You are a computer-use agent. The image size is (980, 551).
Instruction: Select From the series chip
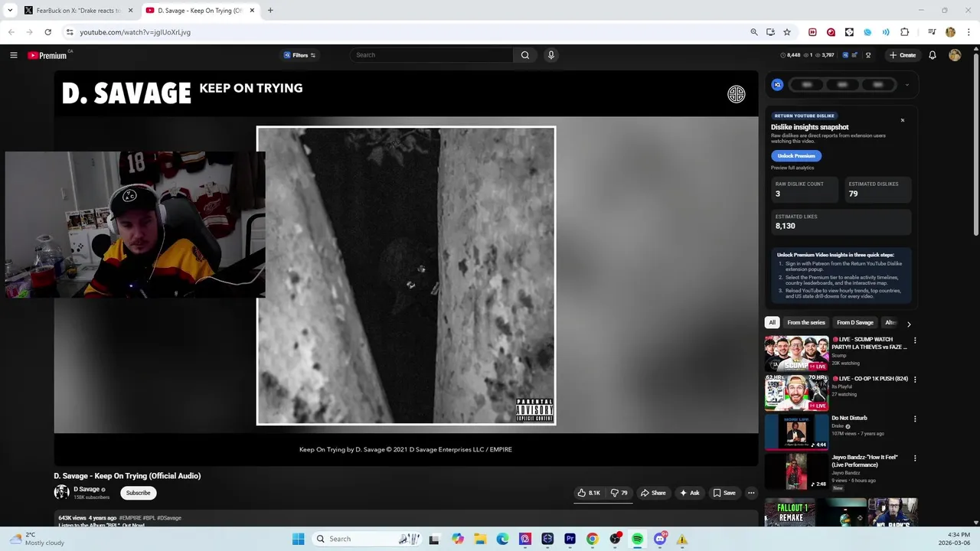[806, 323]
